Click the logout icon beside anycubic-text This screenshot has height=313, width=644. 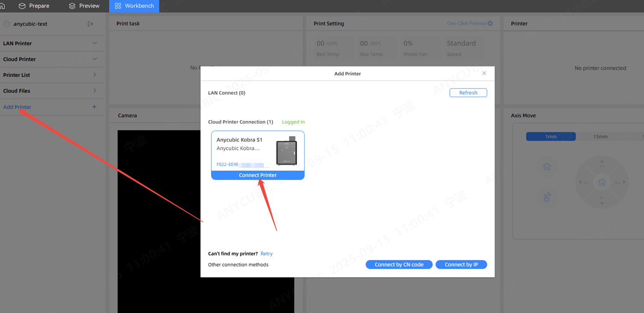(90, 24)
